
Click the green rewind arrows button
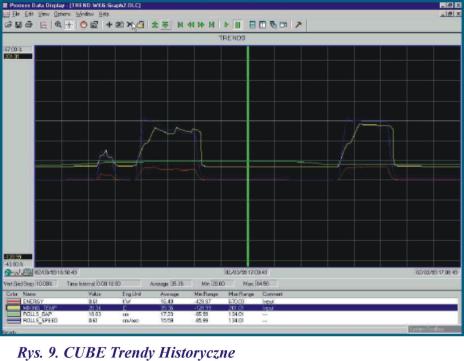191,25
